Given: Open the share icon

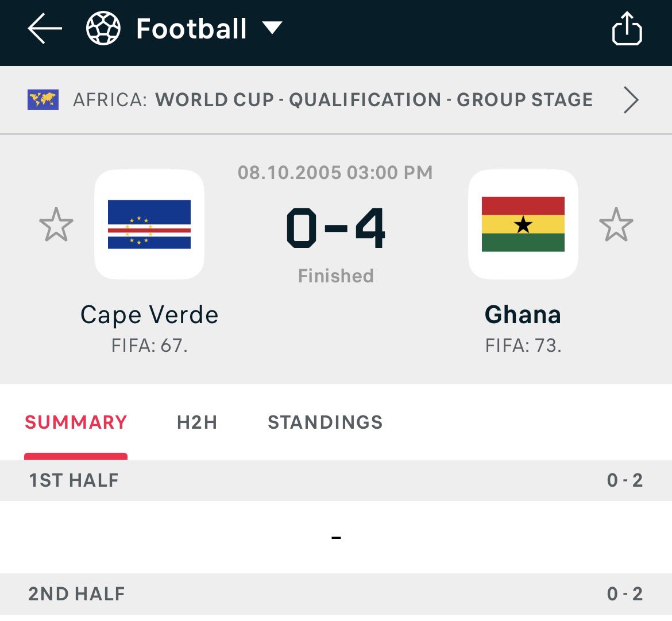Looking at the screenshot, I should click(x=627, y=28).
